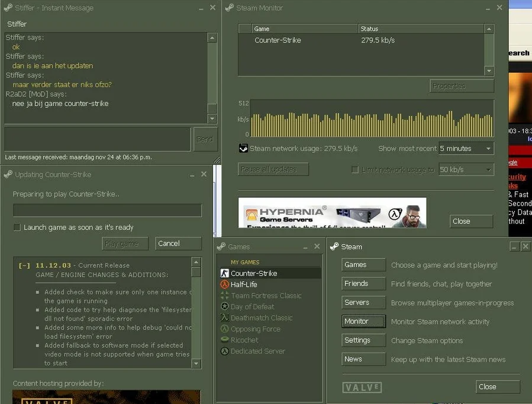Image resolution: width=532 pixels, height=404 pixels.
Task: Click the Dedicated Server icon
Action: click(224, 351)
